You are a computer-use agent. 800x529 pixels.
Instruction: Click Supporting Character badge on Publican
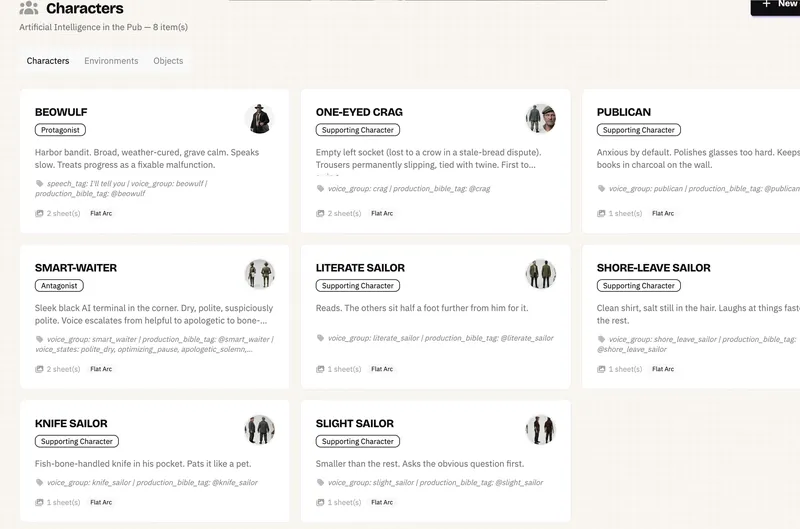639,130
